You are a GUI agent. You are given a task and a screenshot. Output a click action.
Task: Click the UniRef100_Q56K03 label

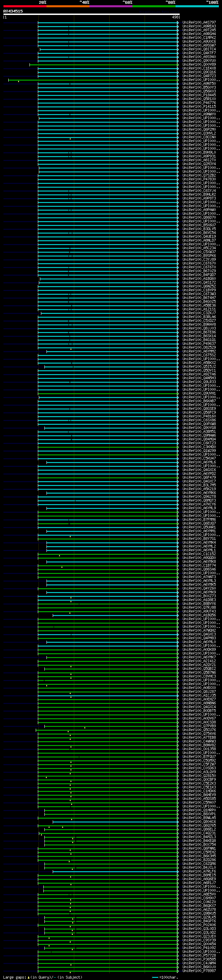(199, 91)
